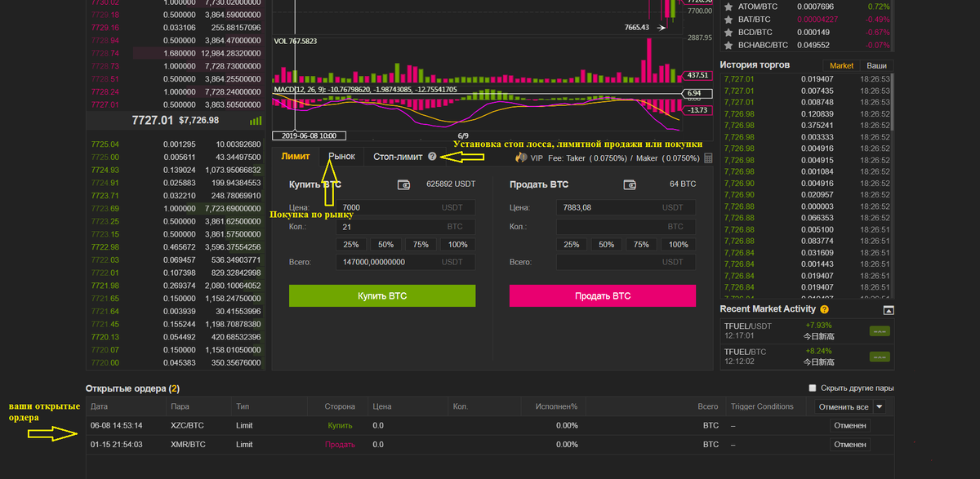980x479 pixels.
Task: Open the fee calculator icon
Action: pyautogui.click(x=708, y=157)
